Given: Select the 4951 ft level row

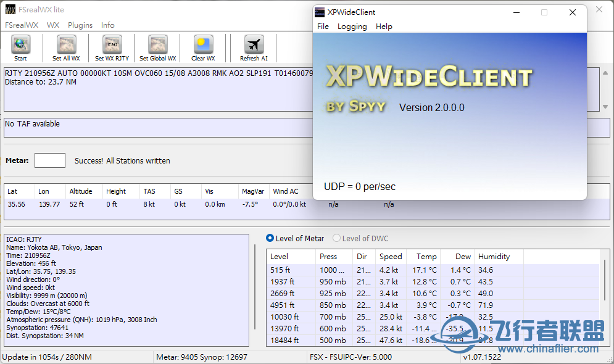Looking at the screenshot, I should (x=433, y=305).
